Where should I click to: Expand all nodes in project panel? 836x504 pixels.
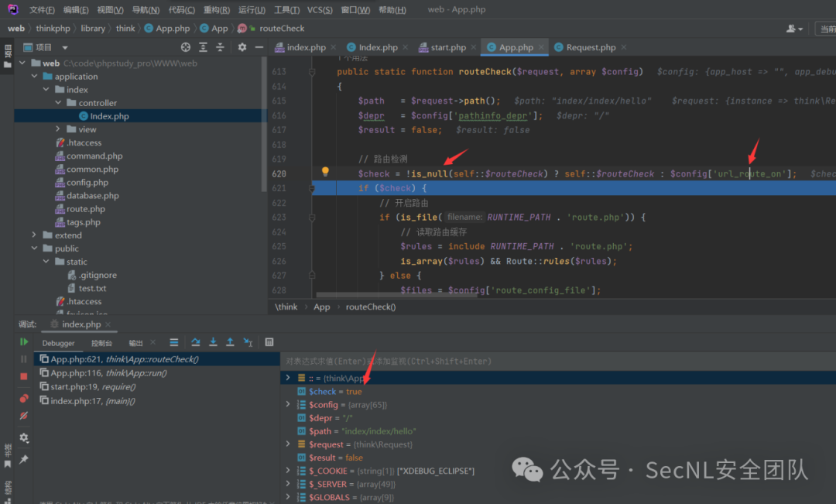(203, 47)
